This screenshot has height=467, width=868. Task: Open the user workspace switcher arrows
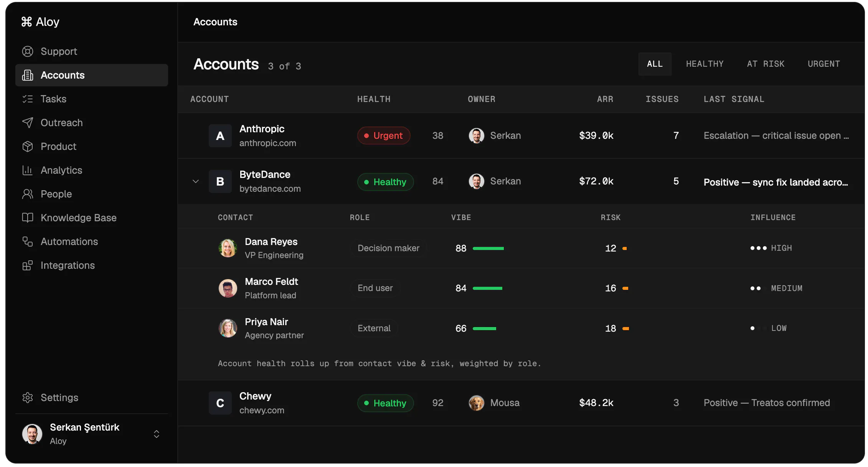click(x=157, y=434)
